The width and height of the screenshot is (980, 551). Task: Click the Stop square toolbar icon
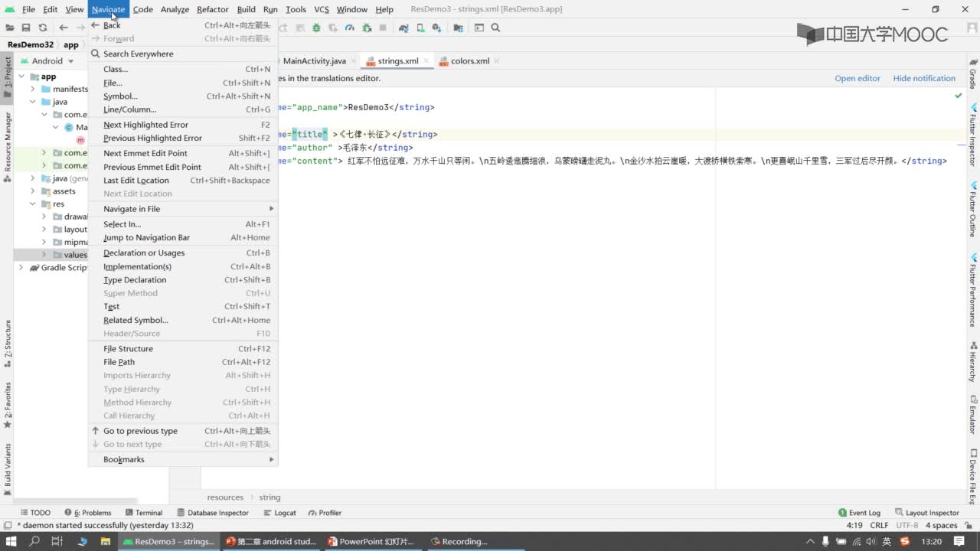tap(383, 28)
